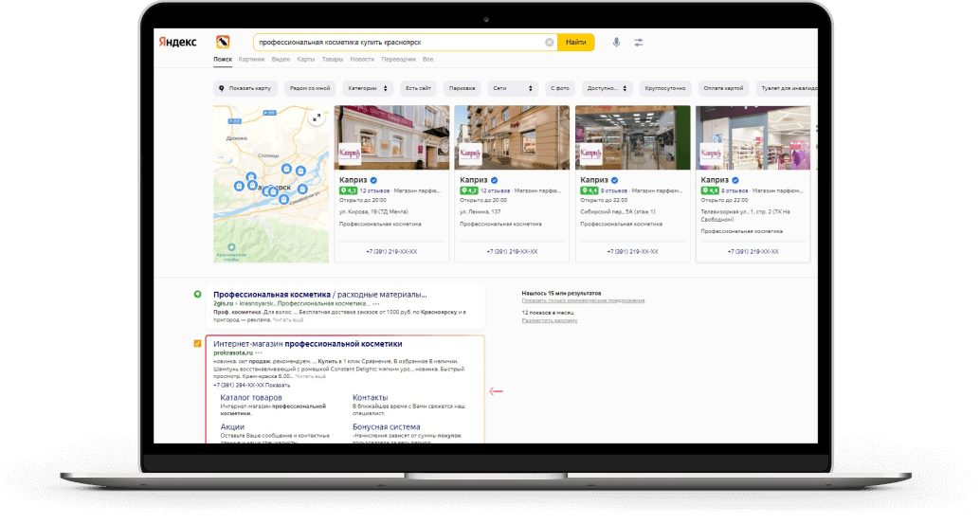980x524 pixels.
Task: Open the "Категории" dropdown
Action: 369,88
